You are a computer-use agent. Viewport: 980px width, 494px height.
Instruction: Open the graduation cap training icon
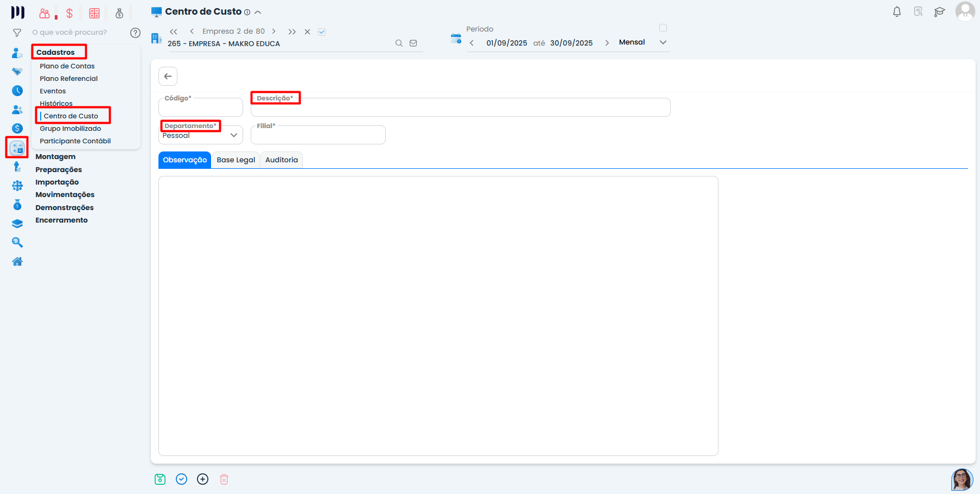(940, 12)
